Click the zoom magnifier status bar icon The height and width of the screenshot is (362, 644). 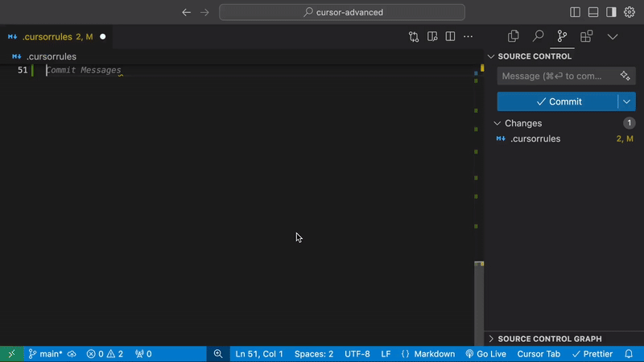pyautogui.click(x=218, y=354)
